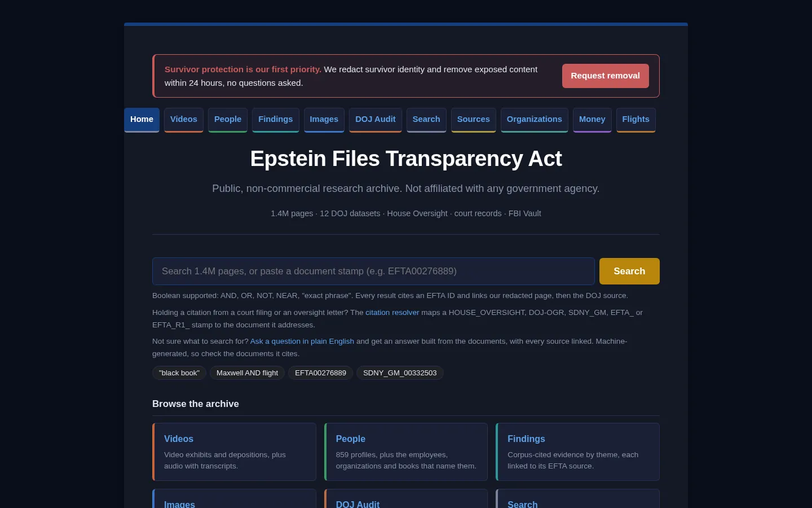Click the Browse the archive heading
Viewport: 812px width, 508px height.
(196, 404)
